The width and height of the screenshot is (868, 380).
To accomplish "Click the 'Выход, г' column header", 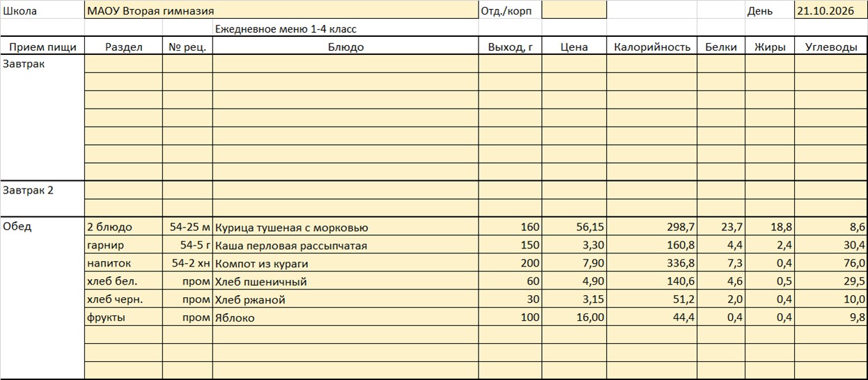I will pos(510,47).
